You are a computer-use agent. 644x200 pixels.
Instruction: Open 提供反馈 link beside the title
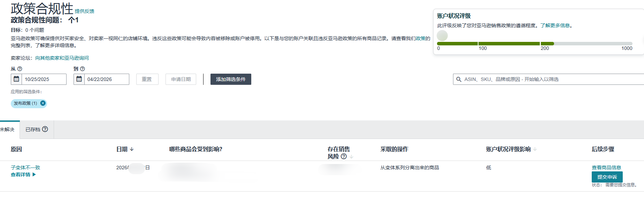pos(84,11)
